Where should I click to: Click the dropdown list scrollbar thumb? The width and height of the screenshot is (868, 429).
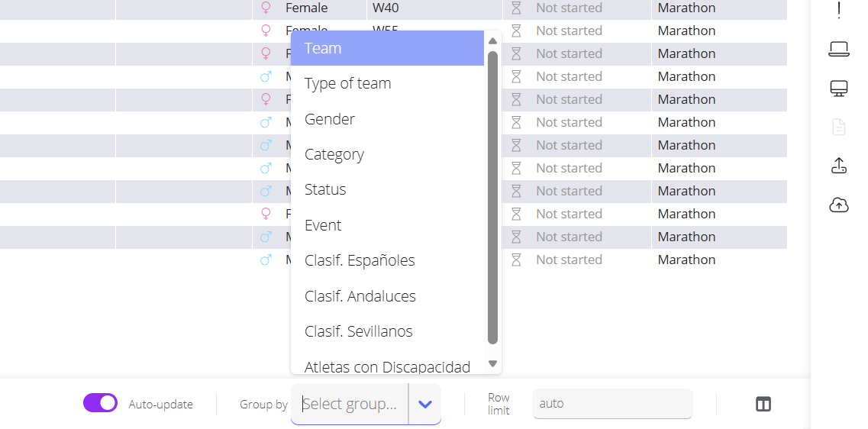click(492, 198)
